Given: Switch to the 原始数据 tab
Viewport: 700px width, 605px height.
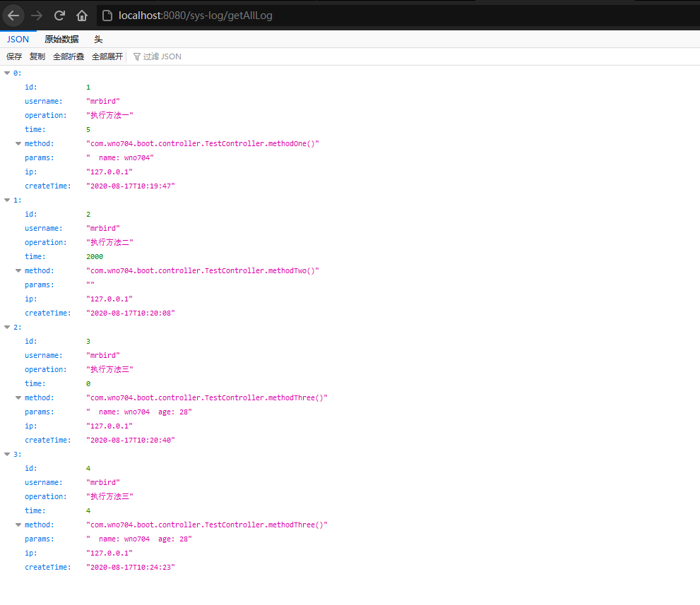Looking at the screenshot, I should (61, 40).
